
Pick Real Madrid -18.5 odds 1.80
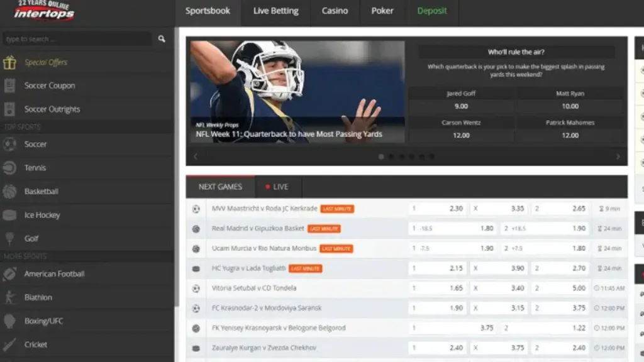coord(453,228)
